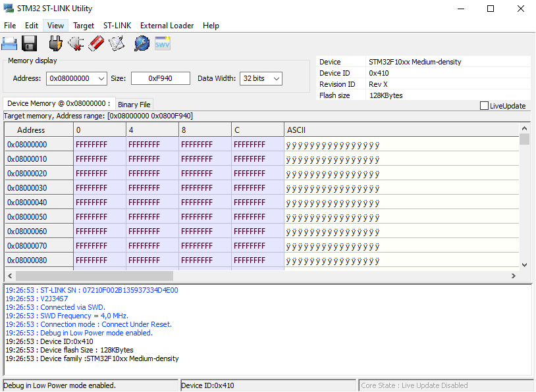
Task: Select address row 0x08000020
Action: tap(39, 174)
